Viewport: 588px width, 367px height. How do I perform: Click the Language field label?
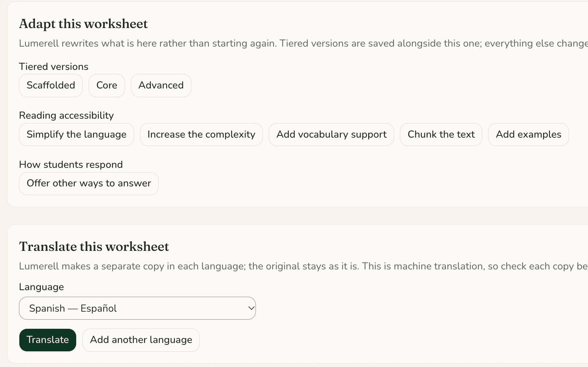(x=42, y=287)
